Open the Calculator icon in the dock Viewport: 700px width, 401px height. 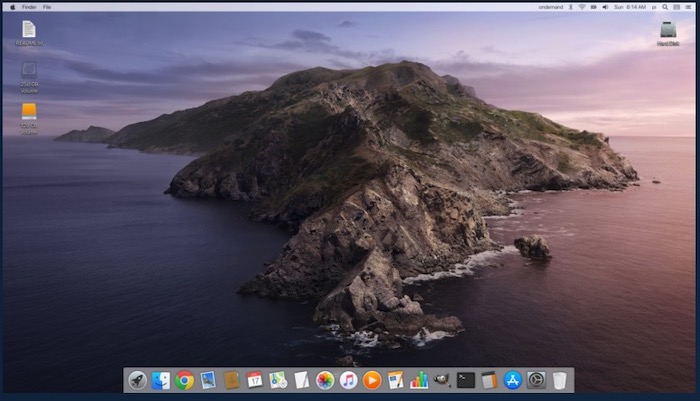point(489,380)
